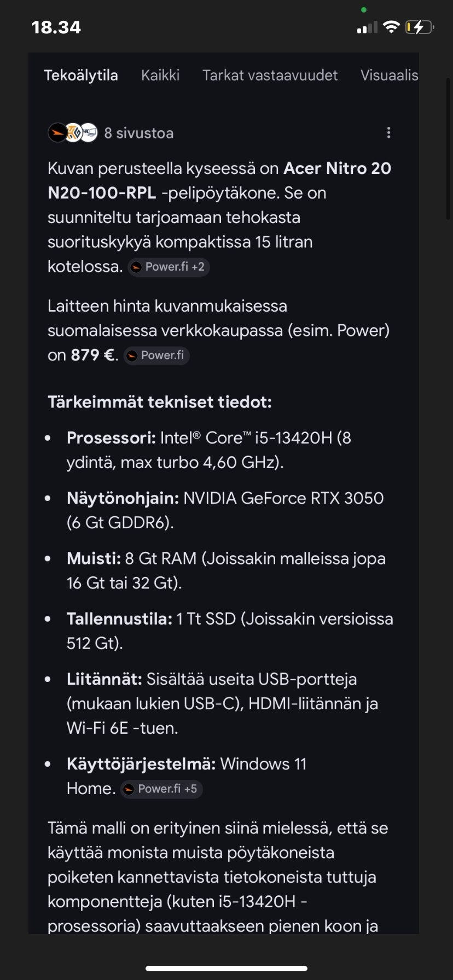Tap the Tärkeimmät tekniset tiedot heading
Viewport: 453px width, 980px height.
pos(160,402)
